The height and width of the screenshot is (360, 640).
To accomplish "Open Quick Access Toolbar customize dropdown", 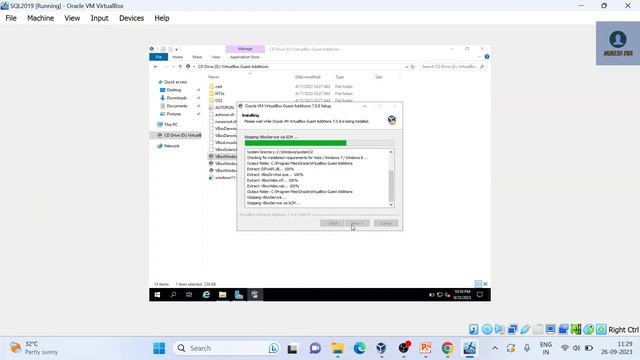I will tap(176, 49).
